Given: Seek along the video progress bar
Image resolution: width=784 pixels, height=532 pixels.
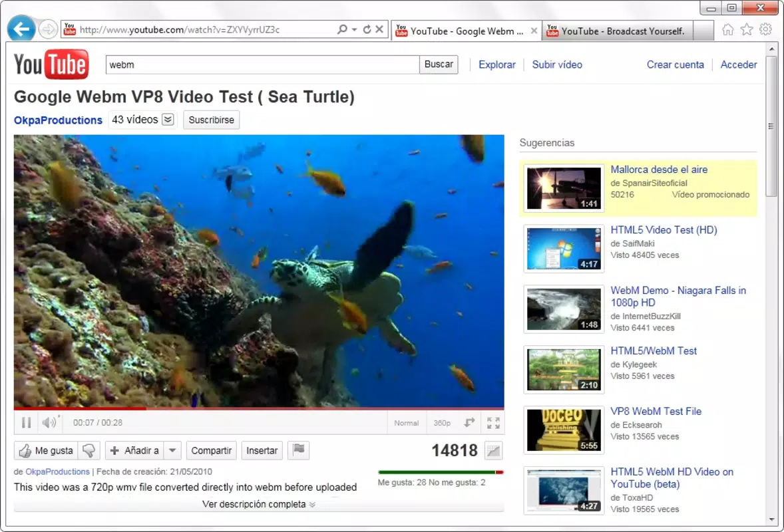Looking at the screenshot, I should point(259,408).
